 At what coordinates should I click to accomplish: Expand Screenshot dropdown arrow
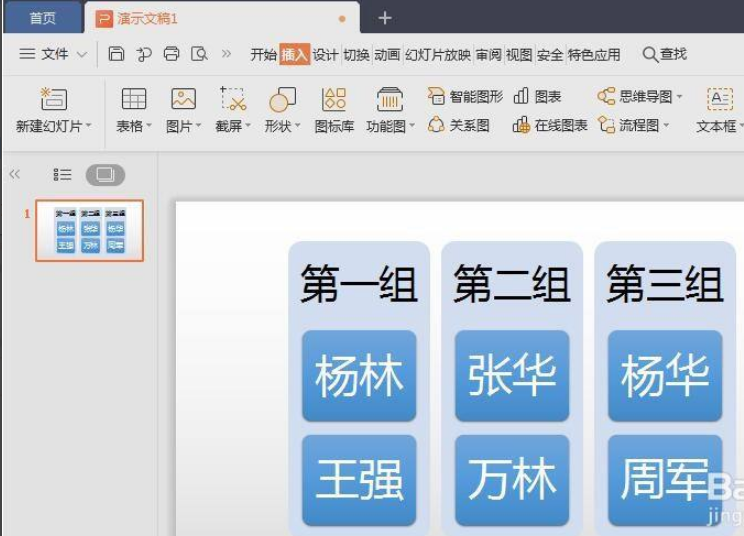(x=248, y=126)
